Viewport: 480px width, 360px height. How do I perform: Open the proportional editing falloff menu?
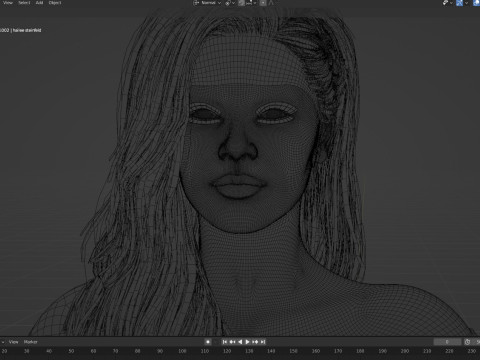(x=271, y=3)
